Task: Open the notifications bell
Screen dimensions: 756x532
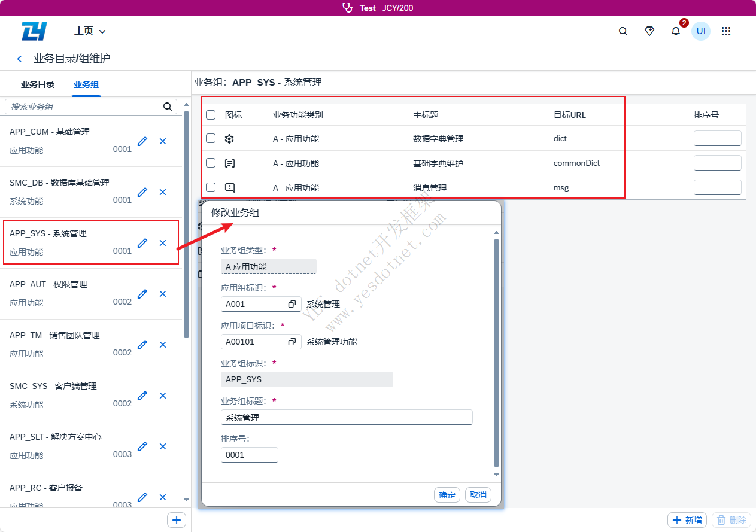Action: pyautogui.click(x=676, y=31)
